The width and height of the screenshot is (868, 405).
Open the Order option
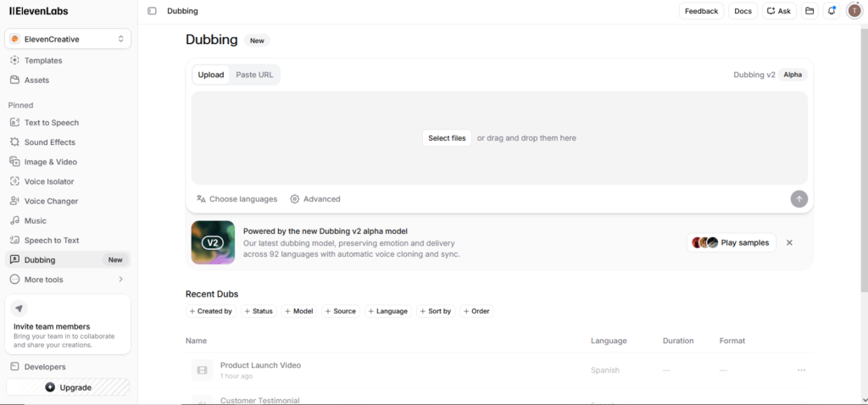tap(476, 312)
